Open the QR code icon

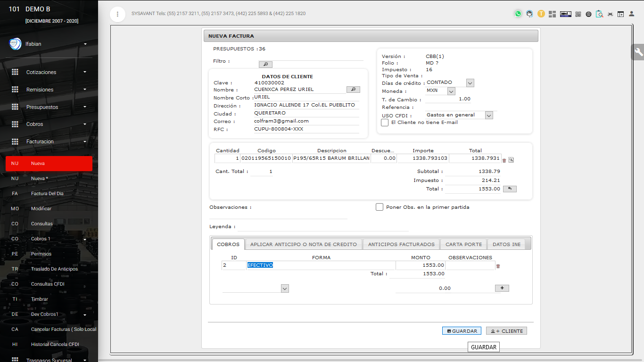(578, 14)
